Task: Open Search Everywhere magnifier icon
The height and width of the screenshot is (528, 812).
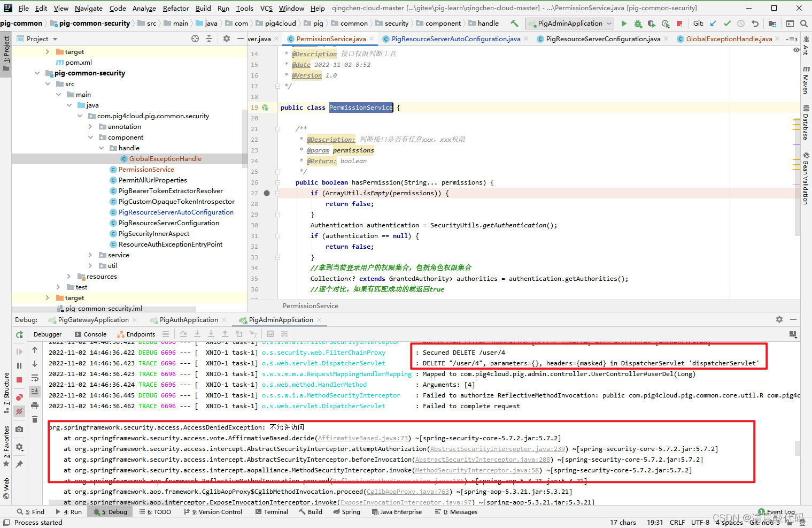Action: pyautogui.click(x=803, y=24)
